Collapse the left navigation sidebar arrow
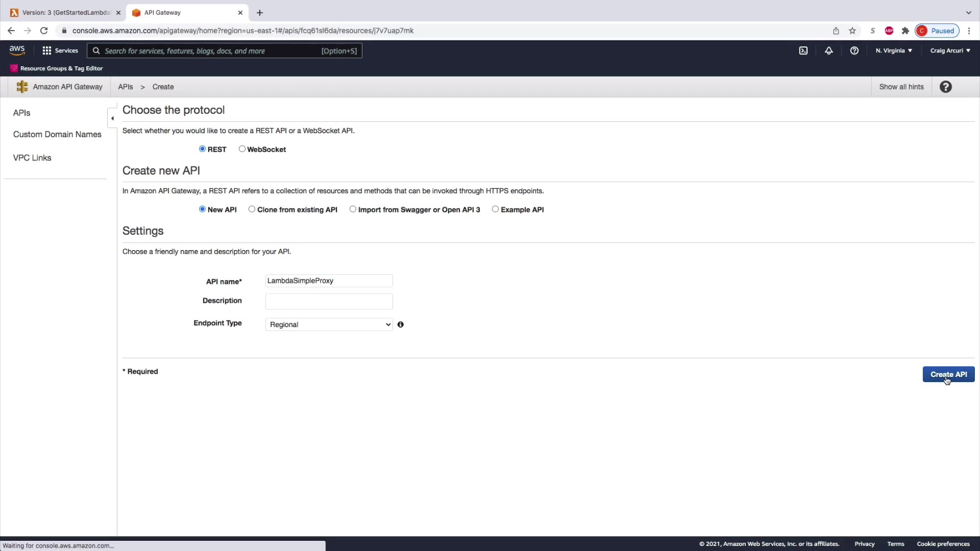Screen dimensions: 980x551 pos(112,118)
